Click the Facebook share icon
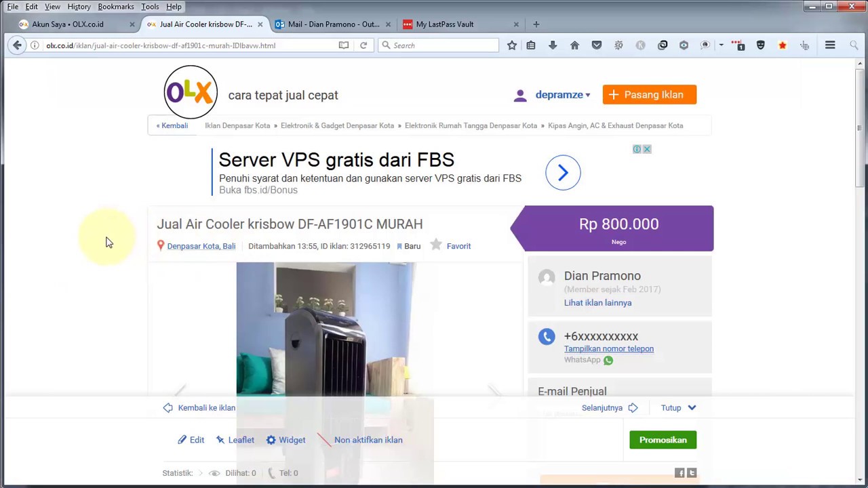Viewport: 868px width, 488px height. [679, 472]
